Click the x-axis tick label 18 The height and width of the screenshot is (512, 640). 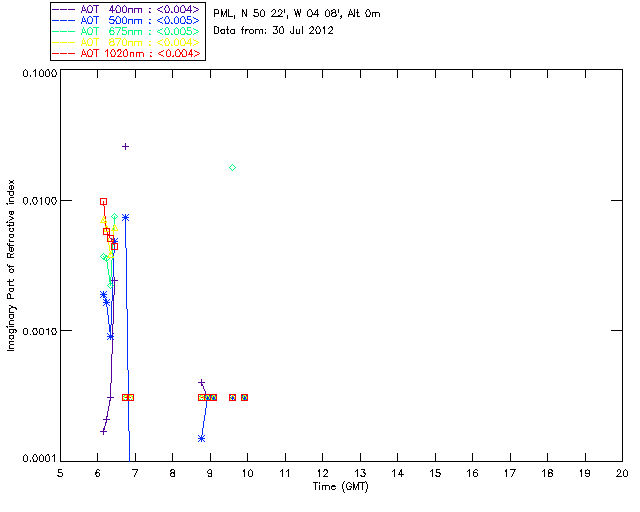(x=547, y=473)
